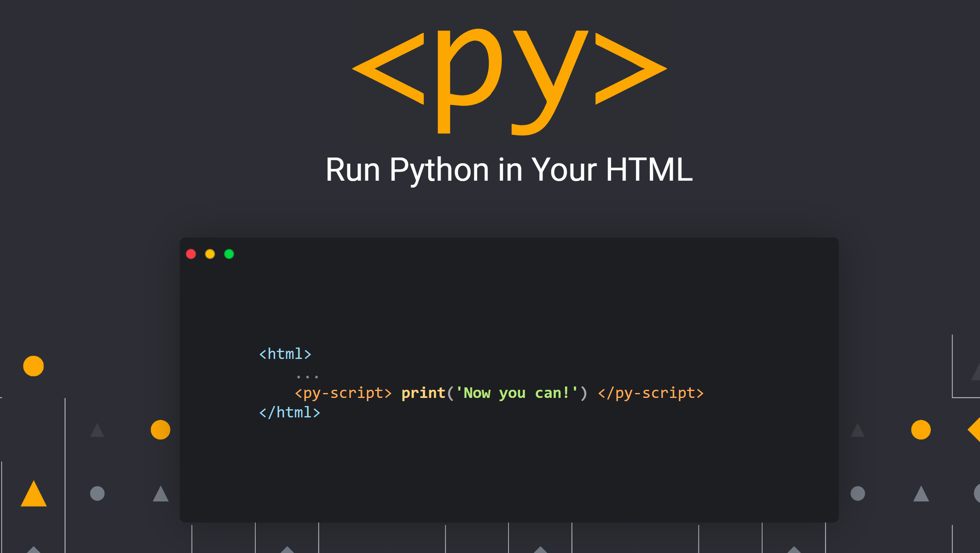Click the gray circle at lower left
Image resolution: width=980 pixels, height=553 pixels.
tap(97, 493)
